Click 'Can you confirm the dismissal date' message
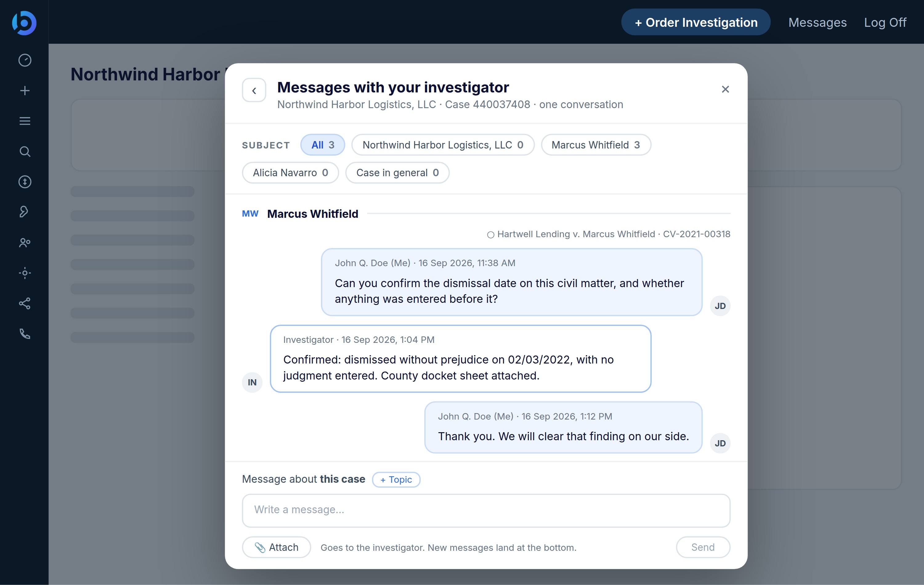This screenshot has height=585, width=924. [512, 282]
